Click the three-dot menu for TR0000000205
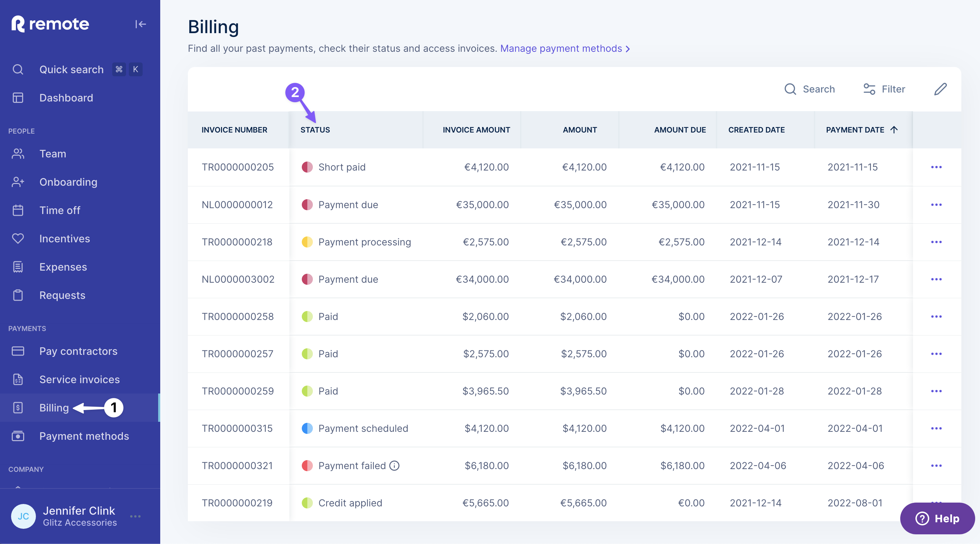Image resolution: width=980 pixels, height=544 pixels. (x=936, y=167)
